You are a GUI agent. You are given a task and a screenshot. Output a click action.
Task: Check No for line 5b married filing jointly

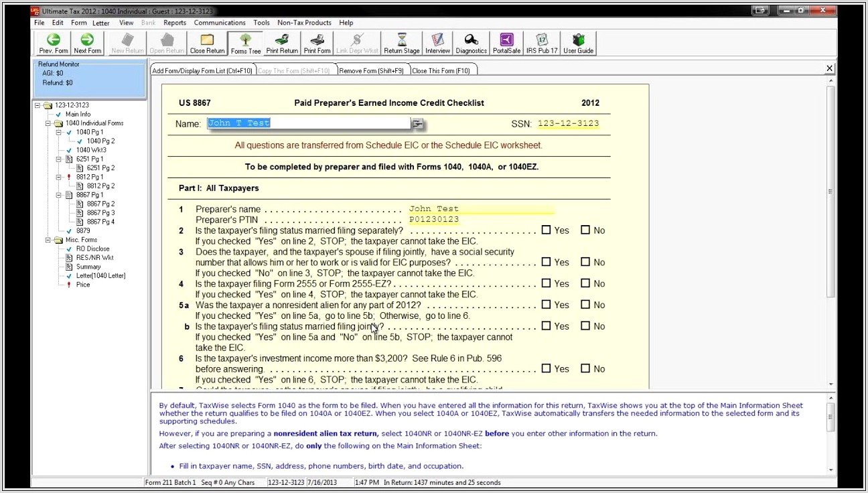tap(585, 326)
